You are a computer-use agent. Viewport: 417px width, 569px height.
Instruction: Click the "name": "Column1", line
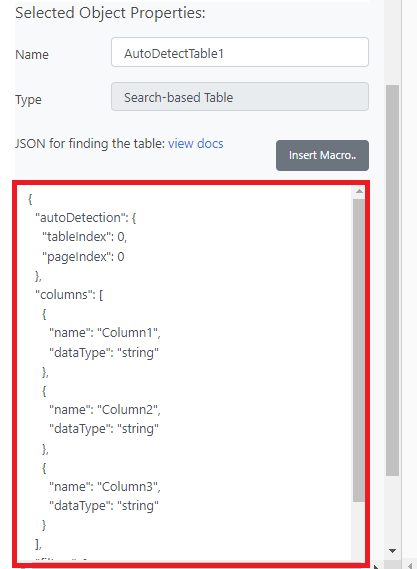click(x=105, y=333)
